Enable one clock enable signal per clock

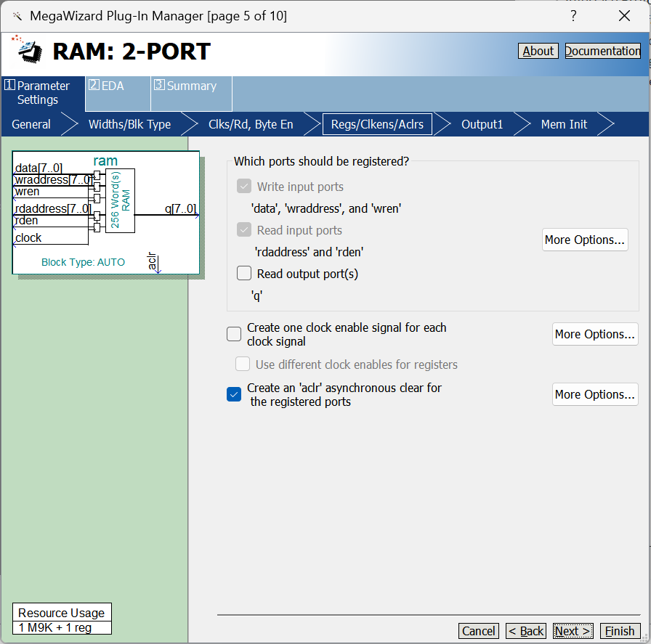coord(234,334)
